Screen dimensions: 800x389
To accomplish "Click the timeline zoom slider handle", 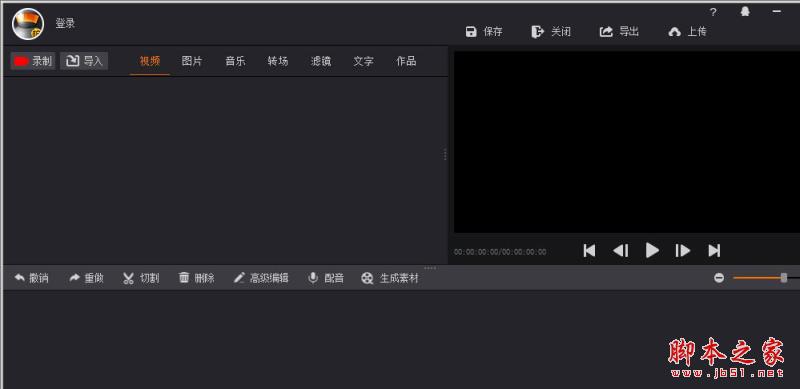I will [784, 278].
